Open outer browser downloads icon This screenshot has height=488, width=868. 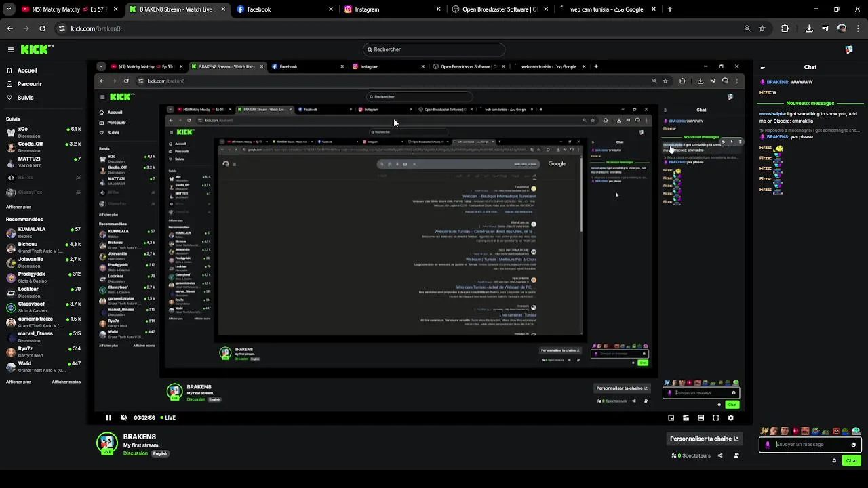pos(809,28)
